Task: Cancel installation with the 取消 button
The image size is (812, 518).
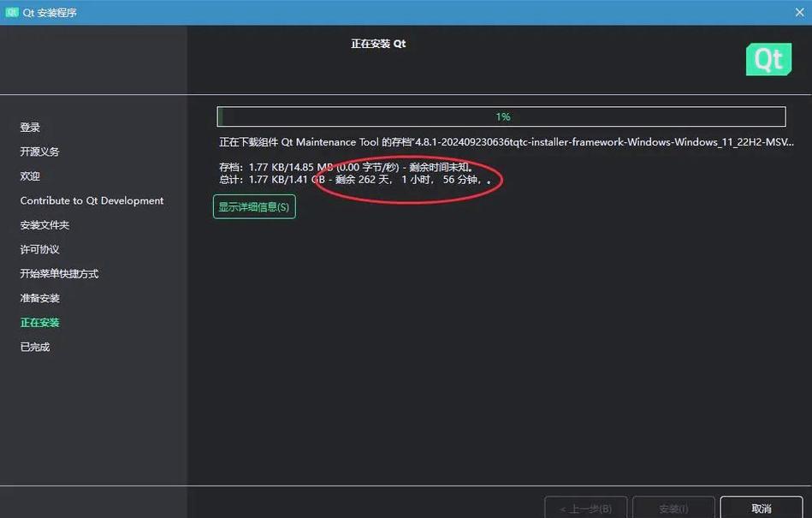Action: [762, 509]
